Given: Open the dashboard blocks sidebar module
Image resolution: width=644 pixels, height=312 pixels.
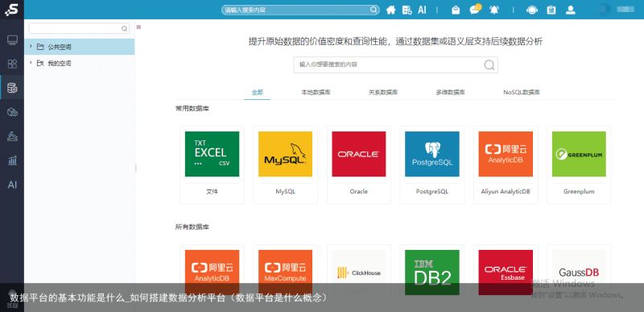Looking at the screenshot, I should (x=12, y=64).
